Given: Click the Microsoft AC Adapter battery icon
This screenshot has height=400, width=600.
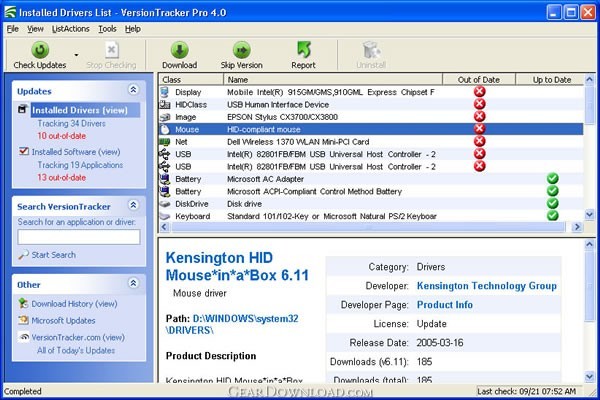Looking at the screenshot, I should click(165, 179).
